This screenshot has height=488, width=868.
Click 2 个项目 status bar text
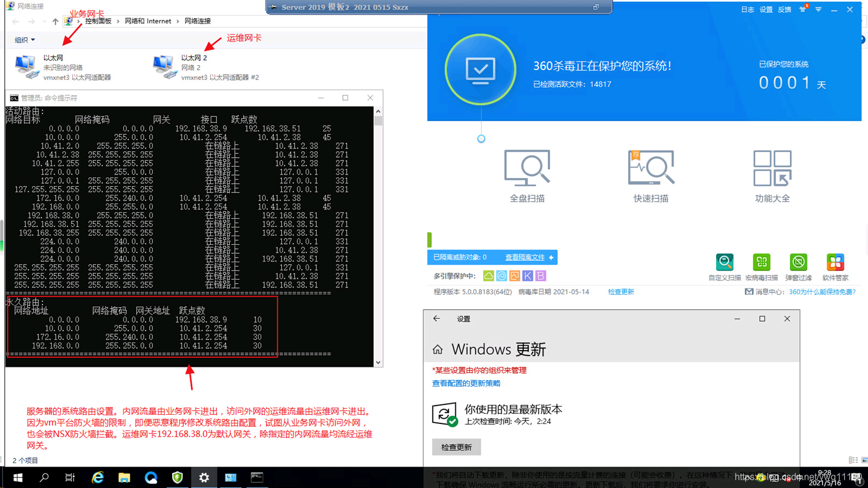[25, 461]
